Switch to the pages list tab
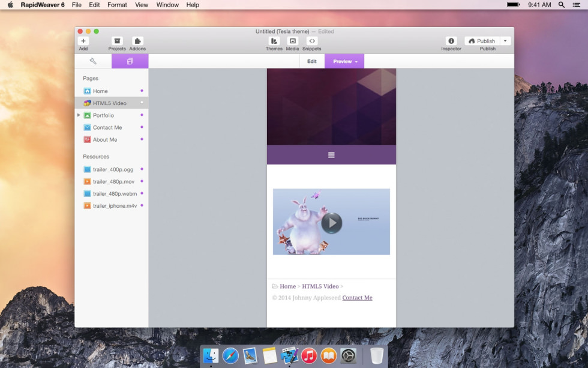 coord(130,61)
